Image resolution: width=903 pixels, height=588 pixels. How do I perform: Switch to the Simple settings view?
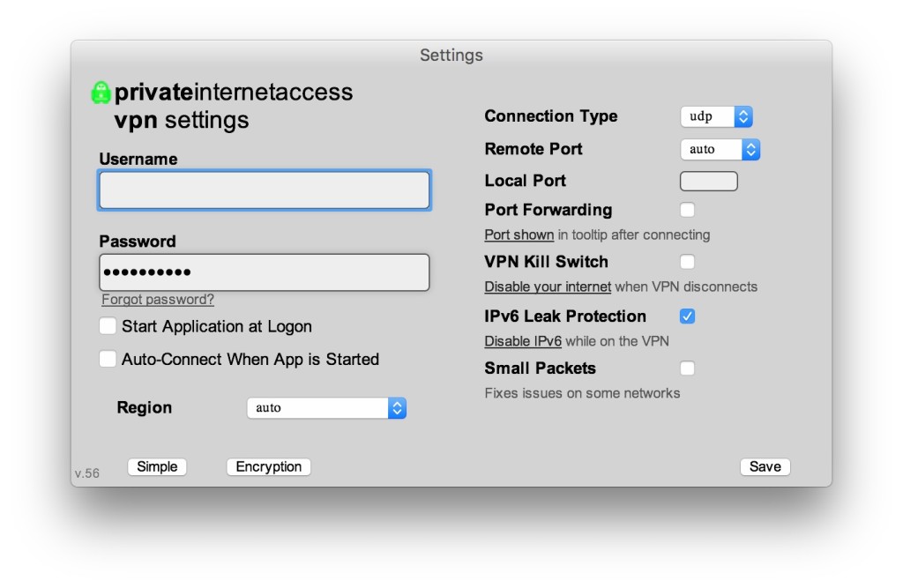[157, 467]
